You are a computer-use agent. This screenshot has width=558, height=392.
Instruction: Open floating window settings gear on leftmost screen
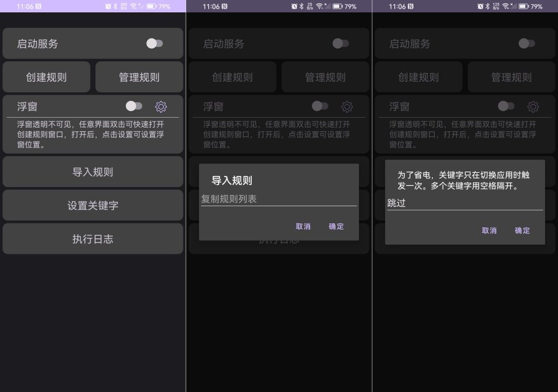click(161, 107)
